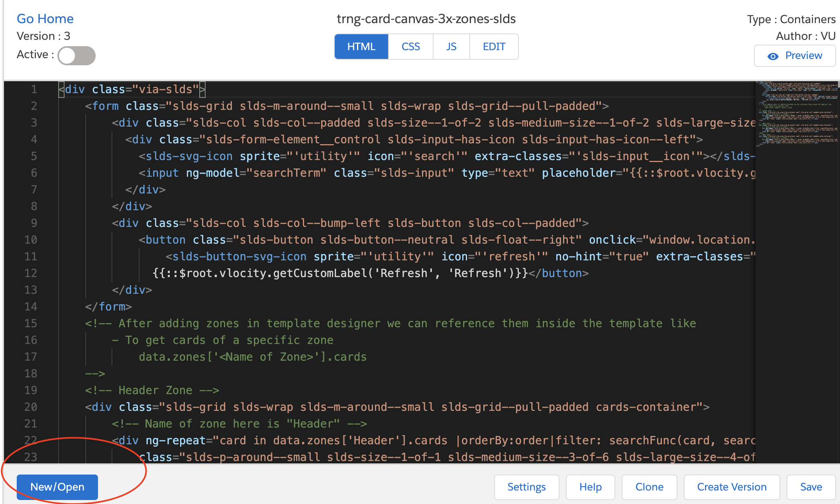840x504 pixels.
Task: Click line number 1 in gutter
Action: (x=34, y=89)
